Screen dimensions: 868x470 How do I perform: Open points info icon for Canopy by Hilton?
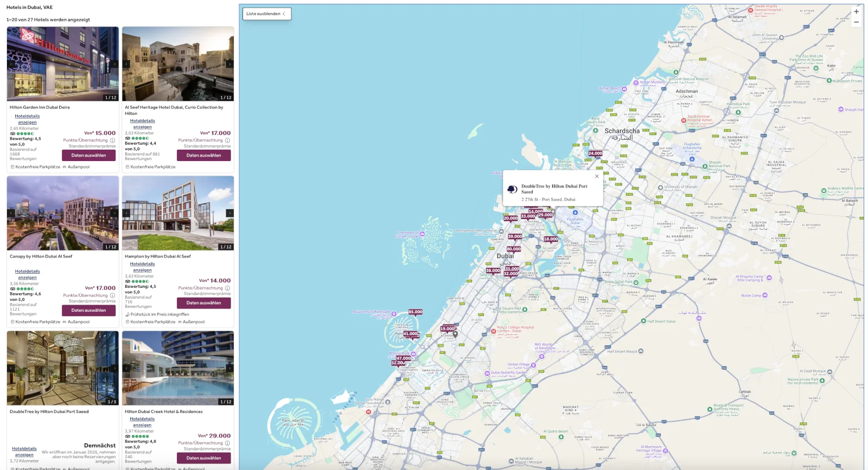point(112,295)
